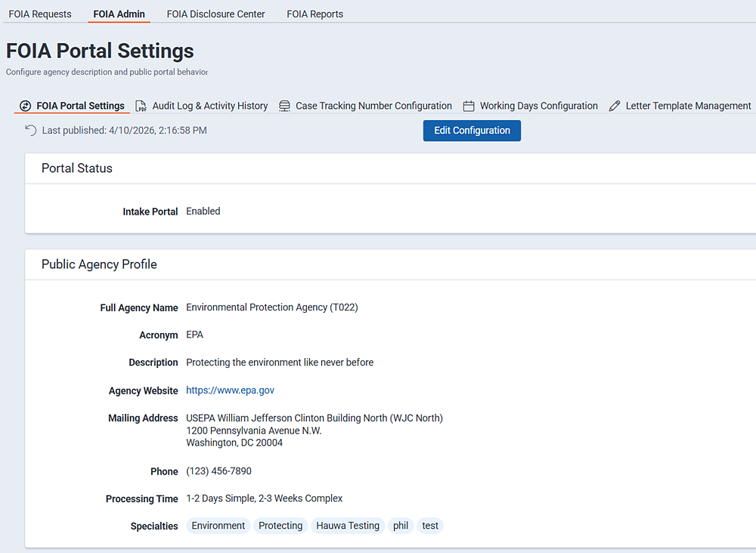The width and height of the screenshot is (756, 553).
Task: Click the PDF icon next to Audit Log
Action: pos(141,106)
